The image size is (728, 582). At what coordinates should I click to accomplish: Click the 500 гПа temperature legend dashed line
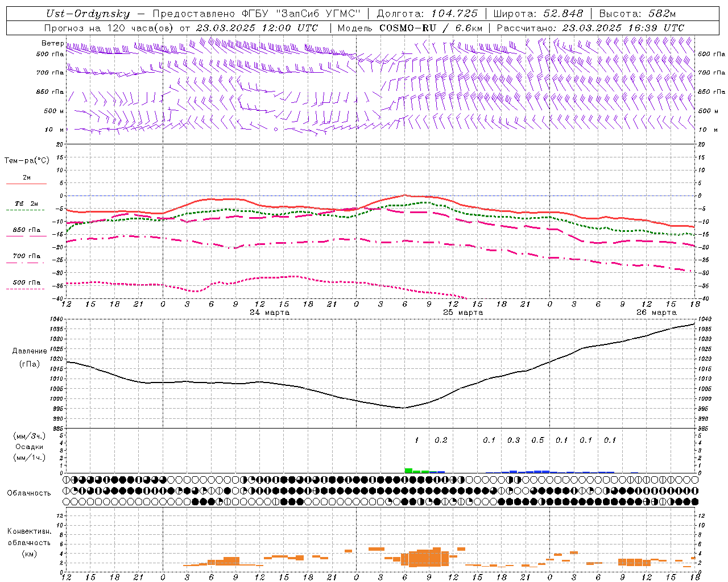25,289
